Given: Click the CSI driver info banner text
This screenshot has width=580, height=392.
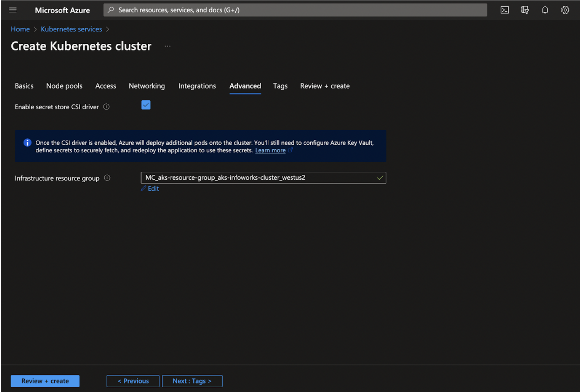Looking at the screenshot, I should click(x=204, y=146).
